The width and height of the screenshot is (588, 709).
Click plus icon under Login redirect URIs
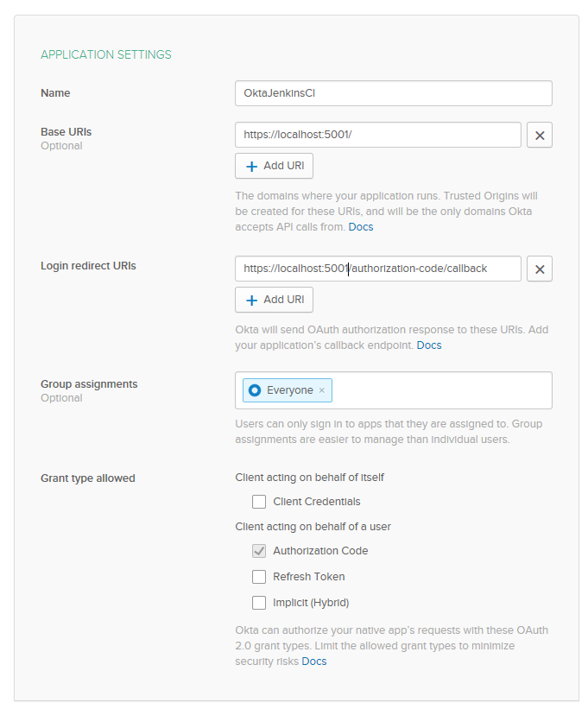(x=252, y=300)
